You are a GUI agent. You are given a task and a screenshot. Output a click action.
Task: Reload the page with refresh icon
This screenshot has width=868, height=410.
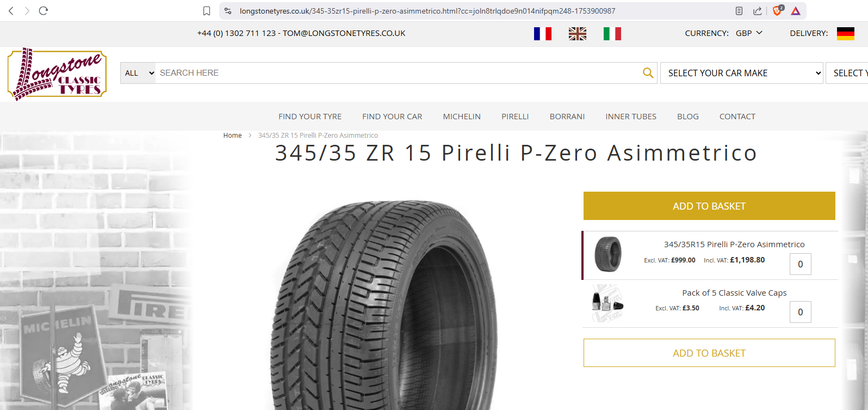point(44,11)
